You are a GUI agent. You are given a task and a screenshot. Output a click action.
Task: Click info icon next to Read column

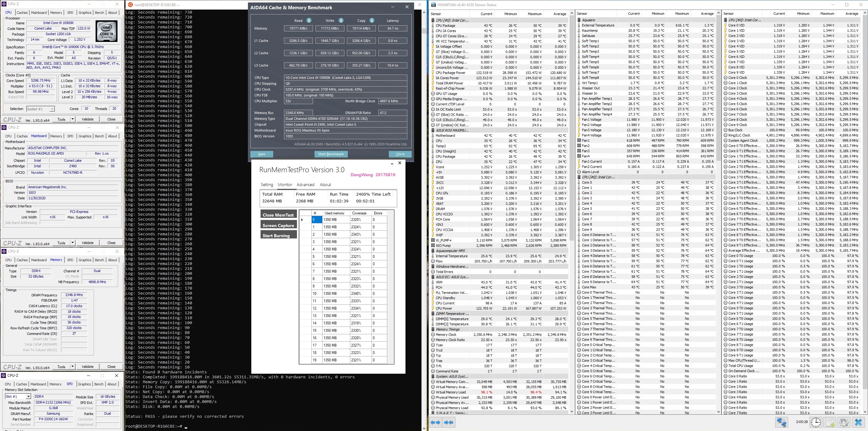309,21
